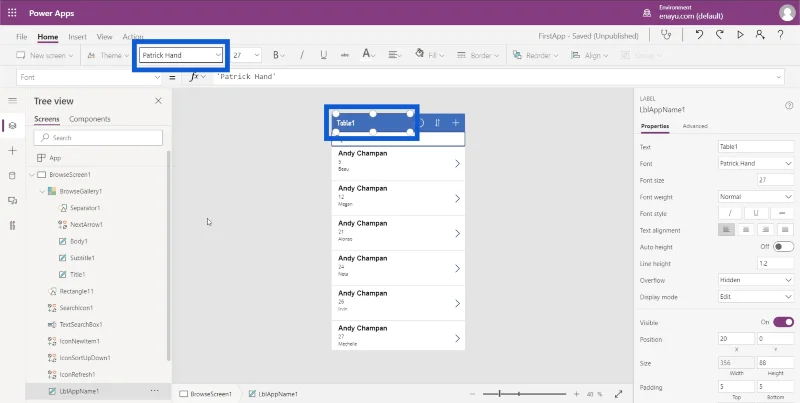Expand the formula bar chevron
This screenshot has width=800, height=403.
(779, 77)
